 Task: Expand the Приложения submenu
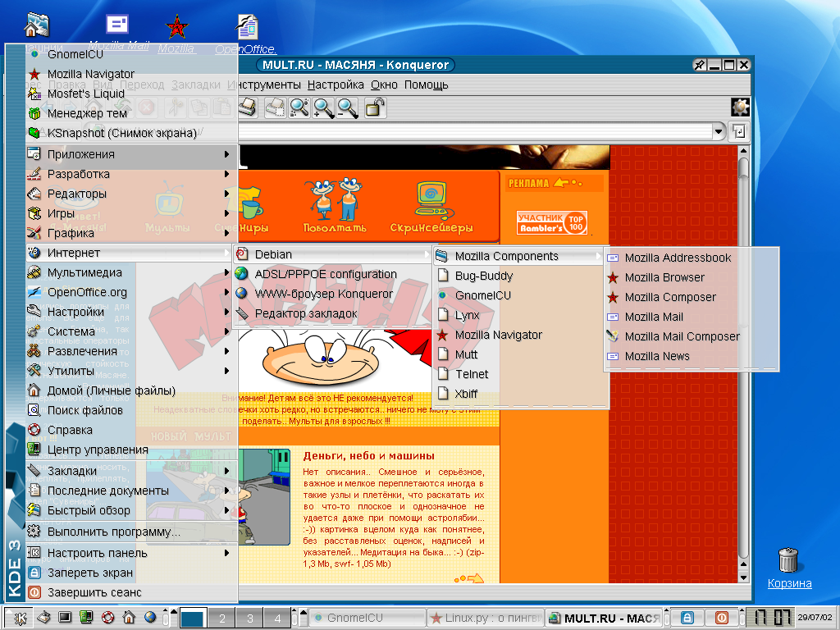[132, 154]
